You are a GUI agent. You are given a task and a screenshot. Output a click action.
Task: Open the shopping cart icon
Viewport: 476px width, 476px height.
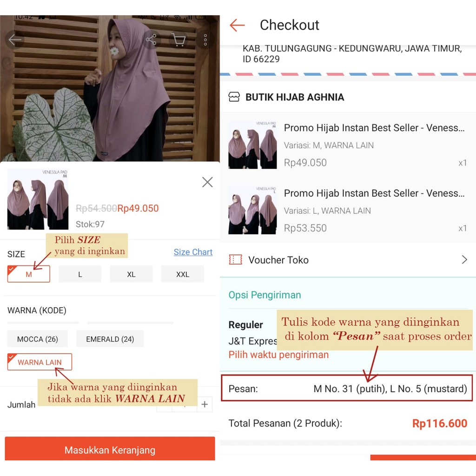tap(178, 40)
